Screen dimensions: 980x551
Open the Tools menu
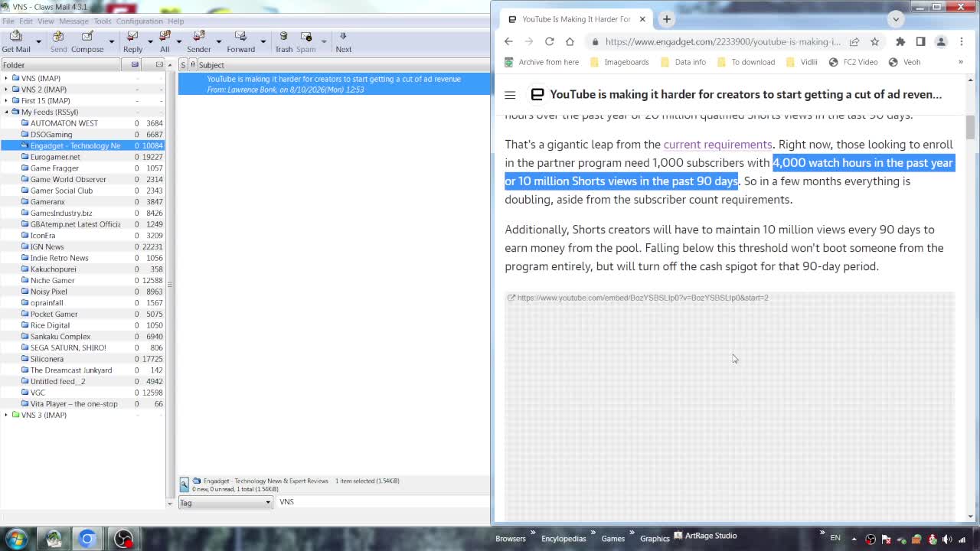pyautogui.click(x=103, y=21)
